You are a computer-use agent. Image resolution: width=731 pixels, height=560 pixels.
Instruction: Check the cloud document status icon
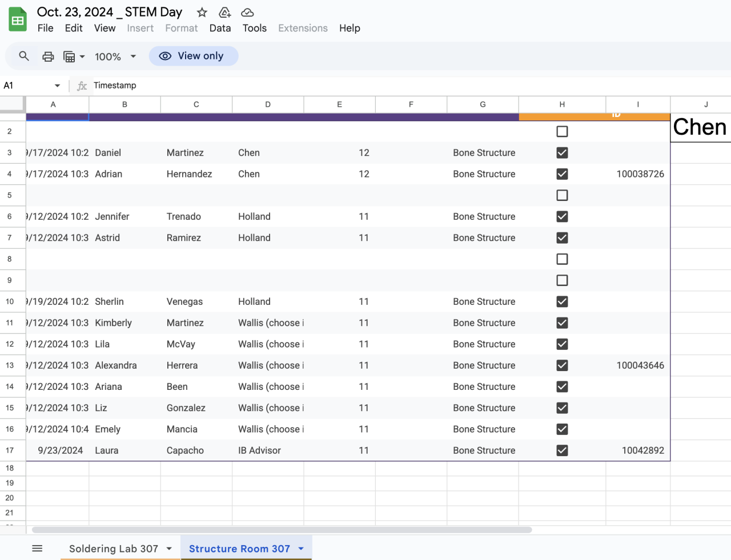tap(247, 13)
